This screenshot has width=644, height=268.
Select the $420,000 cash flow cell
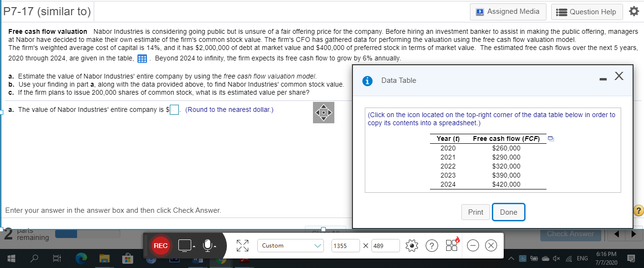[x=506, y=184]
